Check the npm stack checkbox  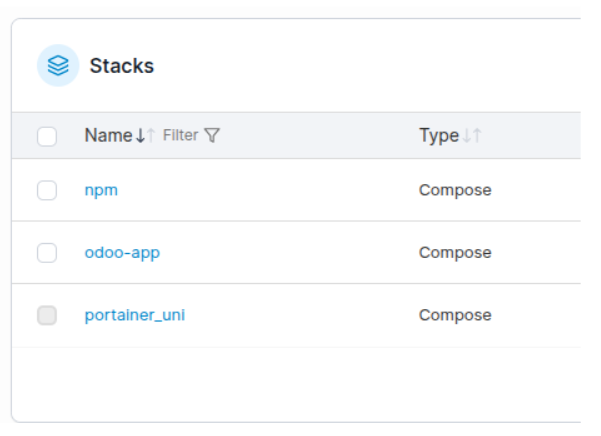point(47,190)
